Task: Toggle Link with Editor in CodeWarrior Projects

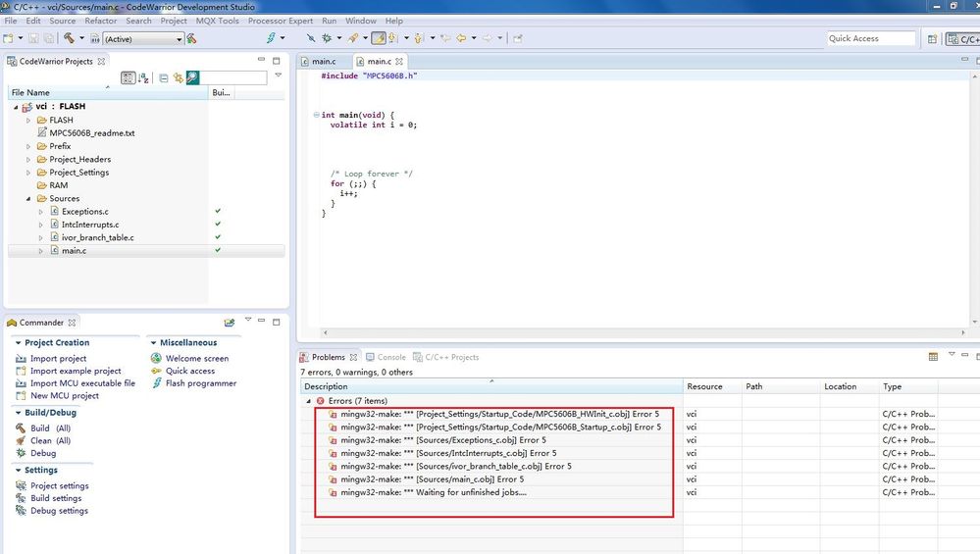Action: 179,78
